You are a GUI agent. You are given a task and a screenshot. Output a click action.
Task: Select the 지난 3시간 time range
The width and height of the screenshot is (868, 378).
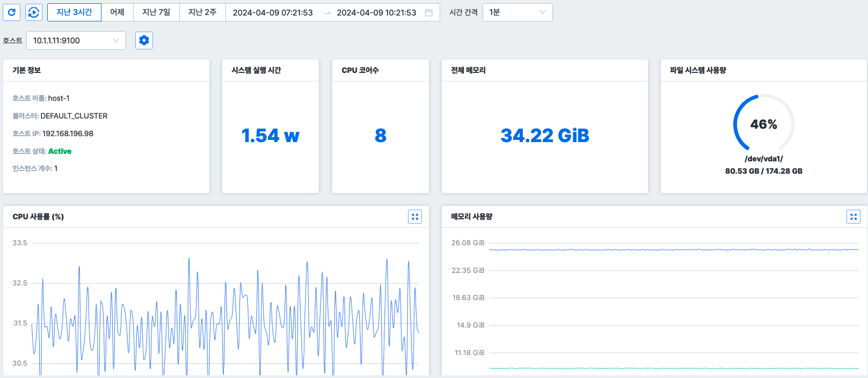click(74, 12)
